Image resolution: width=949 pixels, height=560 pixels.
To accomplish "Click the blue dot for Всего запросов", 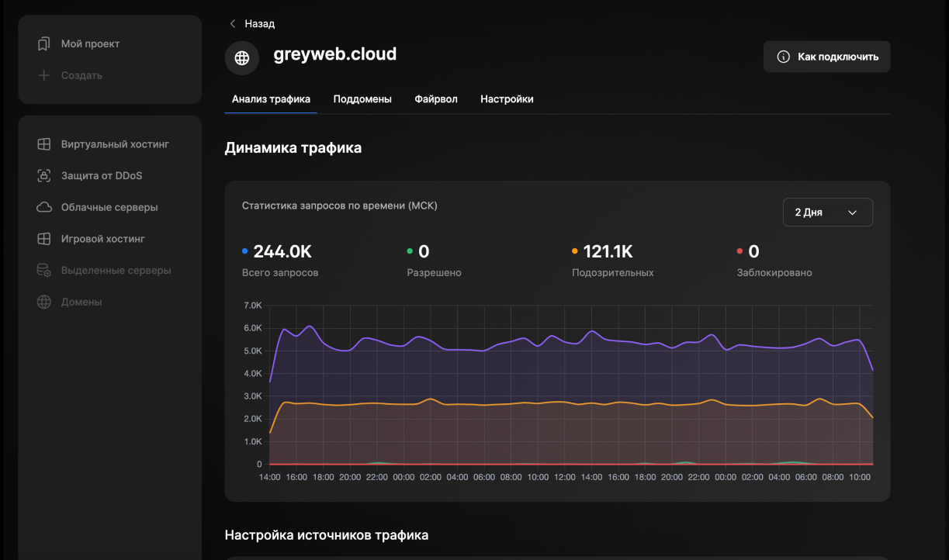I will (x=245, y=251).
